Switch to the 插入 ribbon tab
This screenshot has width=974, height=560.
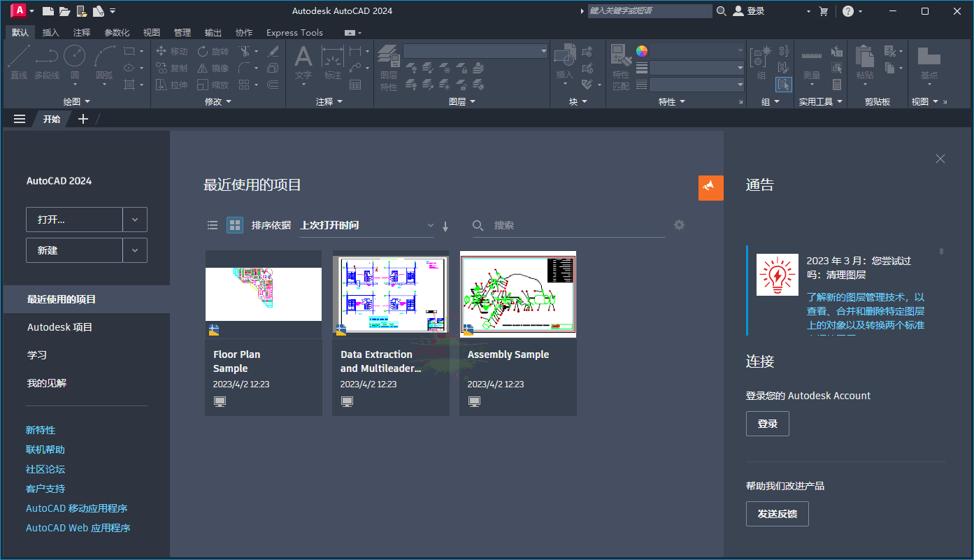tap(50, 32)
